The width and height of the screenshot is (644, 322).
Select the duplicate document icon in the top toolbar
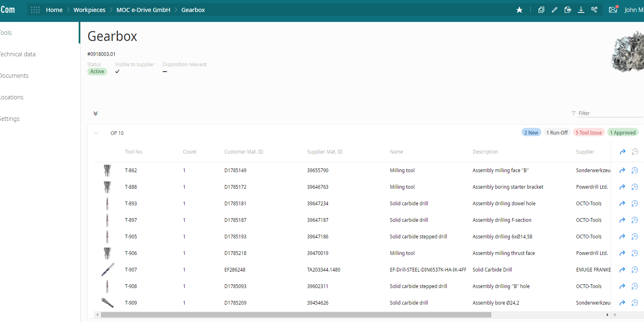point(541,10)
